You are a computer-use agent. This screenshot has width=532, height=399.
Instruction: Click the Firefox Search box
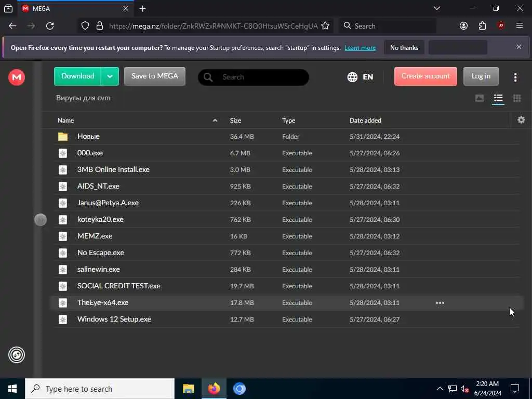pyautogui.click(x=388, y=26)
